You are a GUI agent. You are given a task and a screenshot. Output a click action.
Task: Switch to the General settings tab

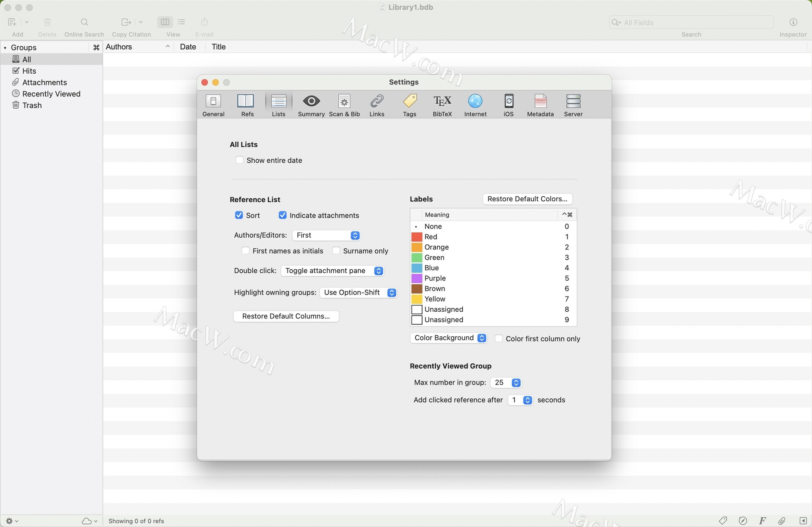pyautogui.click(x=213, y=105)
